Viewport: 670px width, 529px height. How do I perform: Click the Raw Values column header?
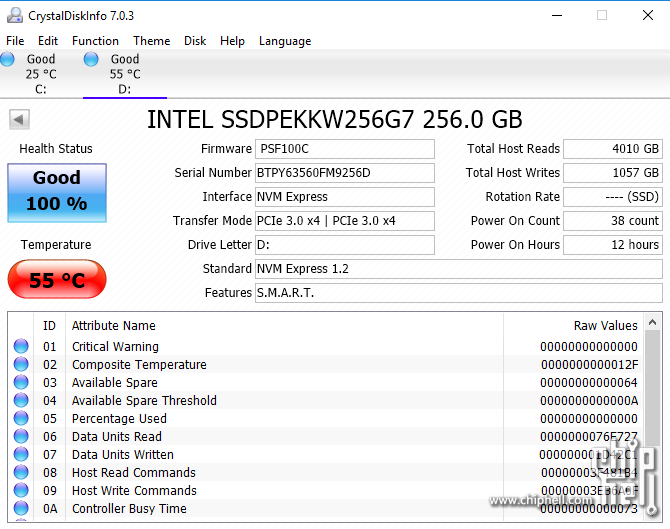574,326
